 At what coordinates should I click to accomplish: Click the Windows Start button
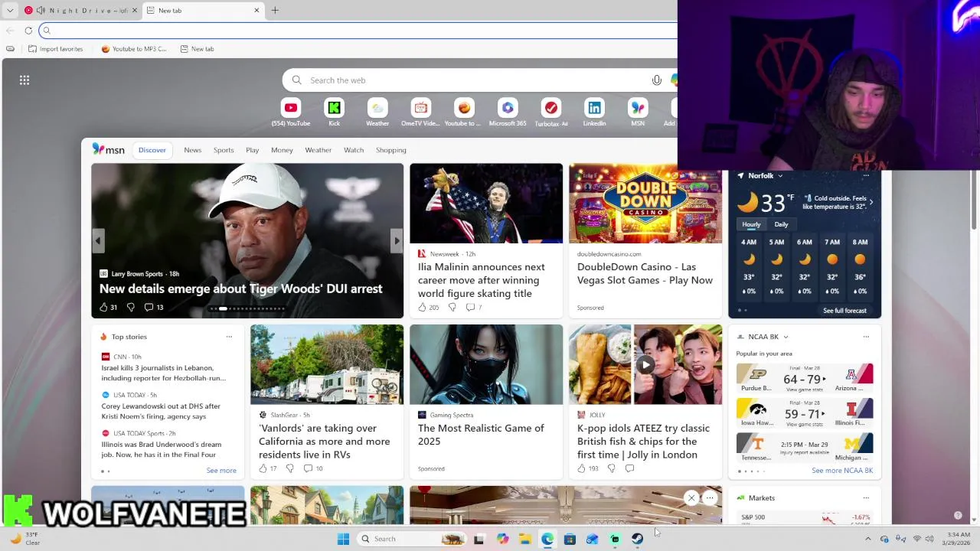click(343, 539)
